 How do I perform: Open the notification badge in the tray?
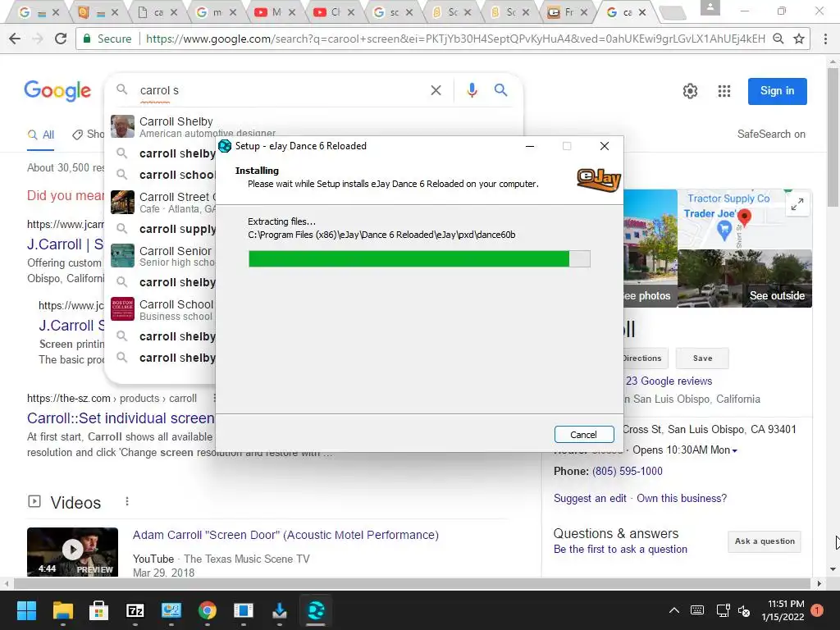(x=817, y=610)
